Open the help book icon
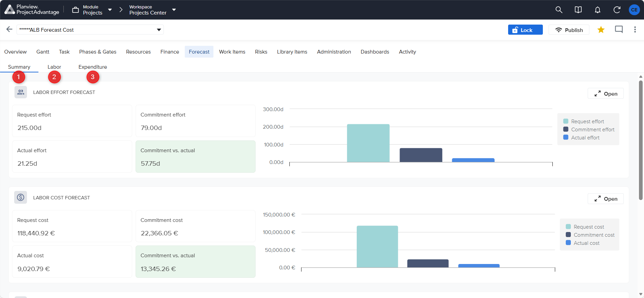Image resolution: width=644 pixels, height=298 pixels. coord(578,10)
